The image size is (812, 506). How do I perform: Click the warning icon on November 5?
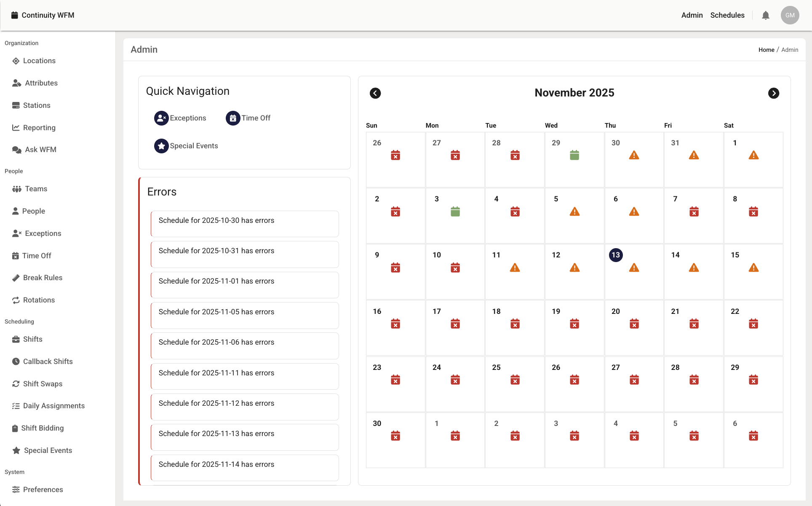click(574, 212)
